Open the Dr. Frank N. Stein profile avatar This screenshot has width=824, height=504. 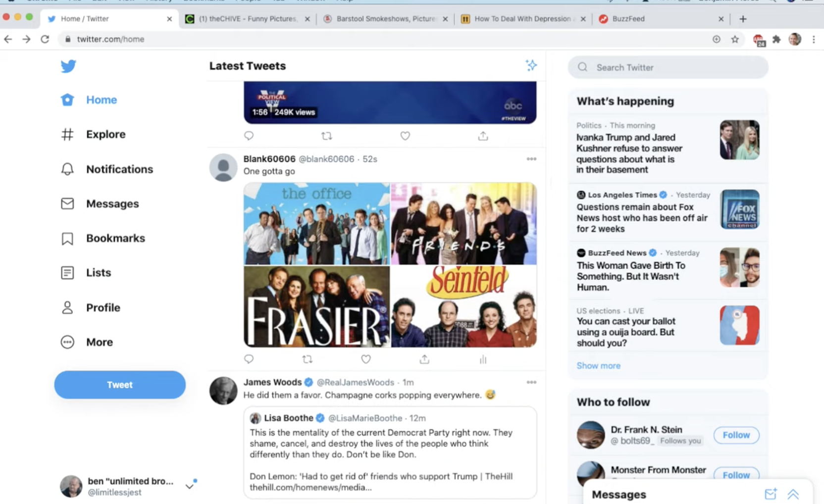[591, 435]
